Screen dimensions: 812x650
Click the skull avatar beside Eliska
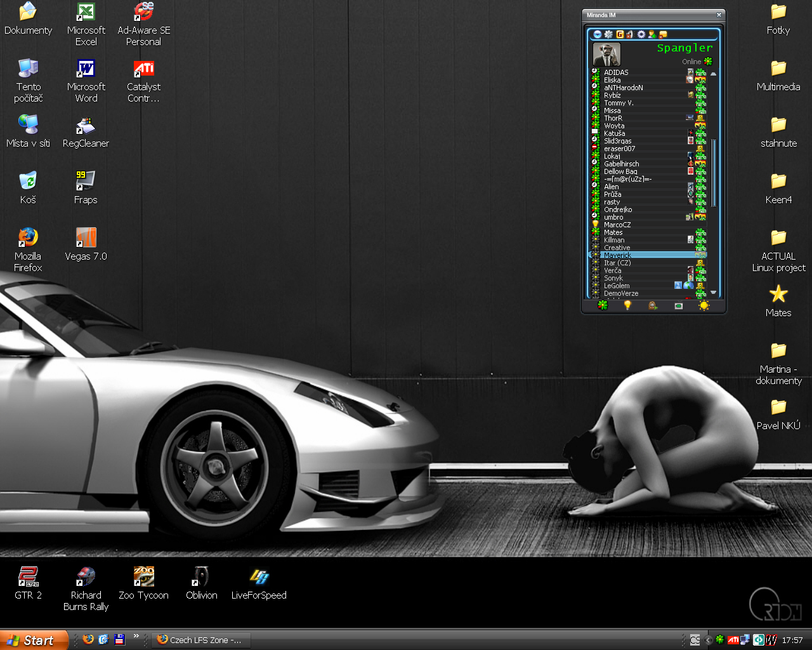(x=690, y=80)
